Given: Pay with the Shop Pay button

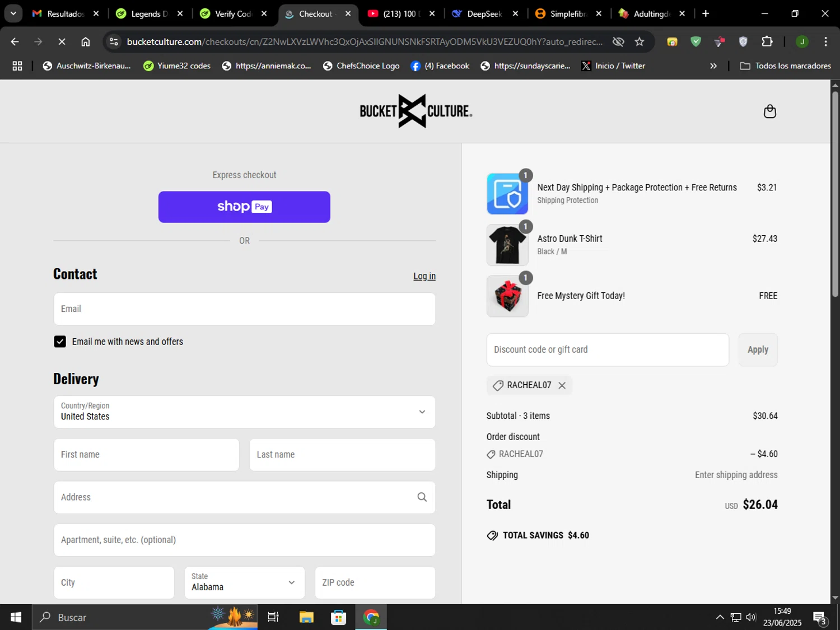Looking at the screenshot, I should tap(244, 207).
